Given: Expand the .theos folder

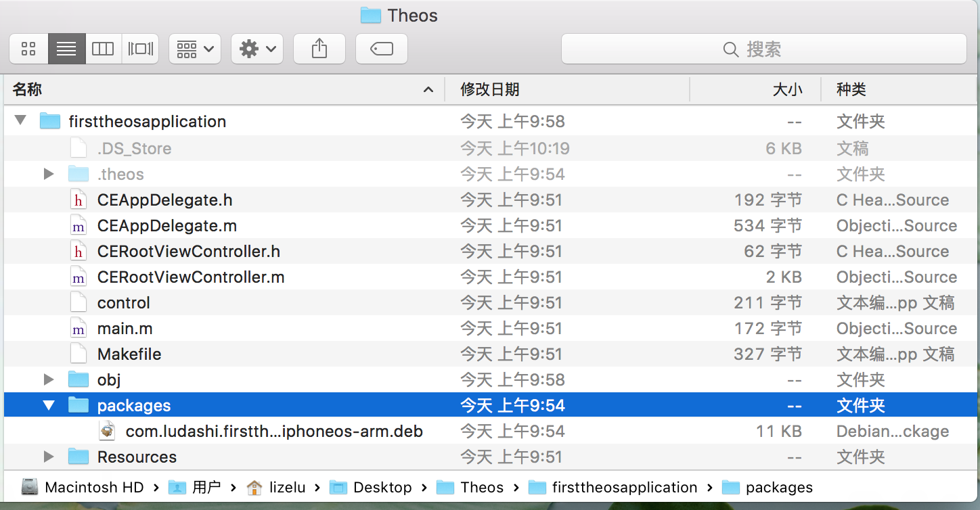Looking at the screenshot, I should click(49, 174).
